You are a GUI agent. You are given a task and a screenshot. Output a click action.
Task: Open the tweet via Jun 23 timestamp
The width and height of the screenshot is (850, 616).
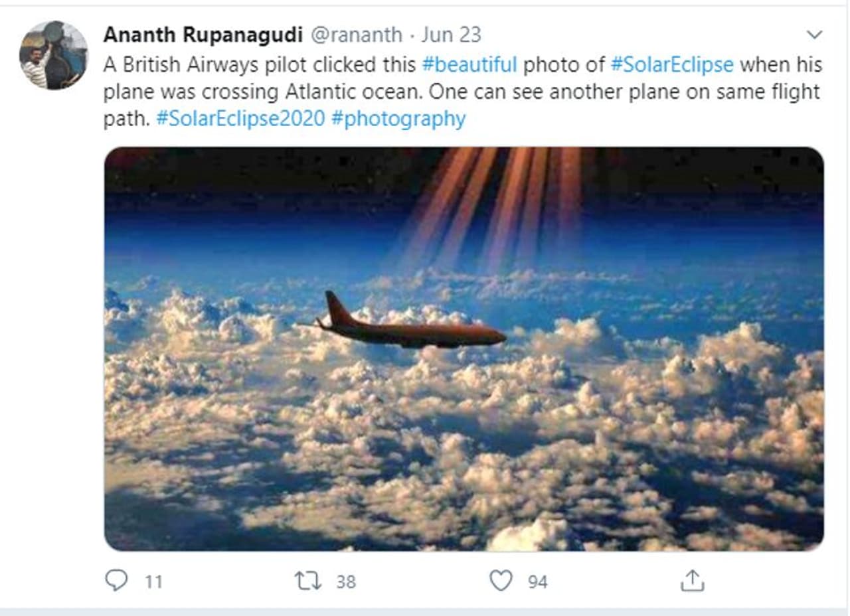(x=451, y=35)
